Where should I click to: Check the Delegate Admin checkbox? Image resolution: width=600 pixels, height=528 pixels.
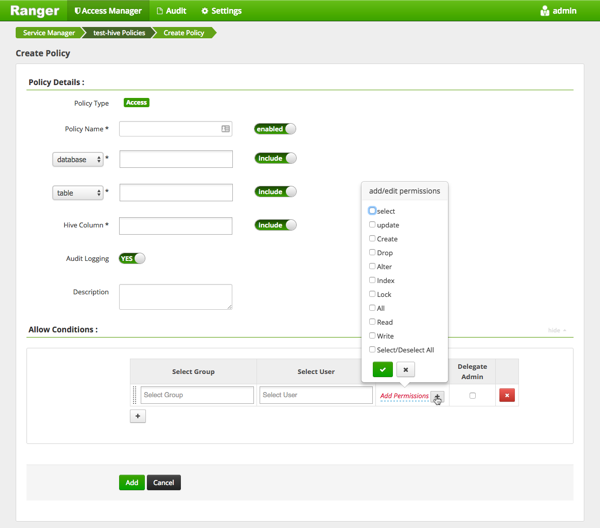coord(472,395)
